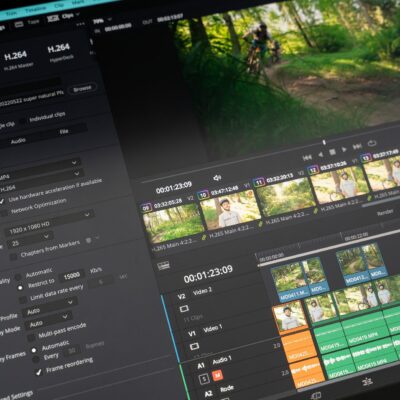Open the codec dropdown showing H.264
400x400 pixels.
[41, 181]
